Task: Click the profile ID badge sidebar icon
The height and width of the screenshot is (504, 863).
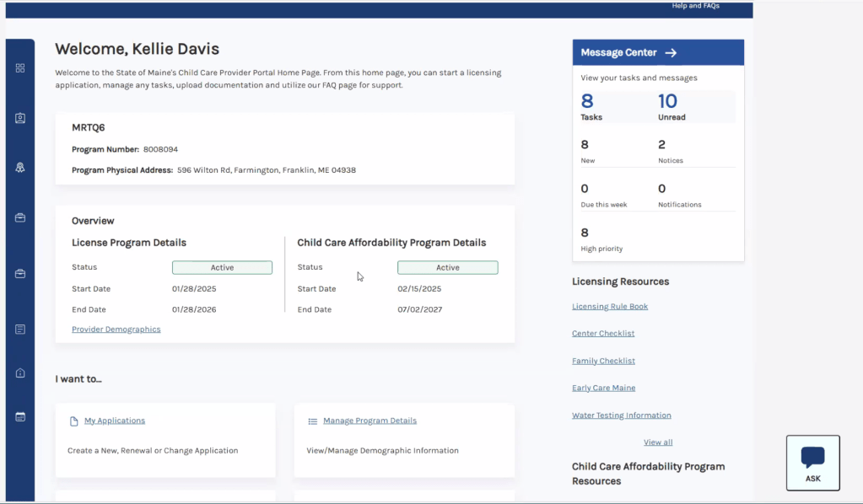Action: click(x=20, y=118)
